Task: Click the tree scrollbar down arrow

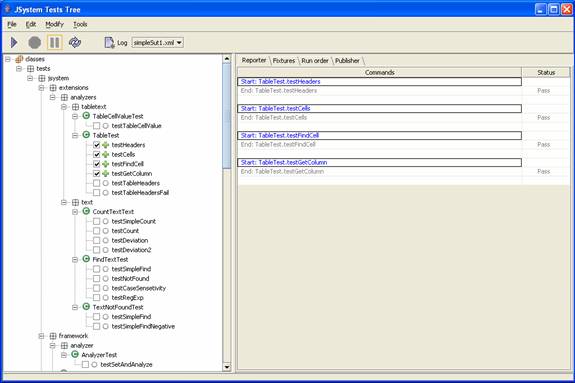Action: [227, 366]
